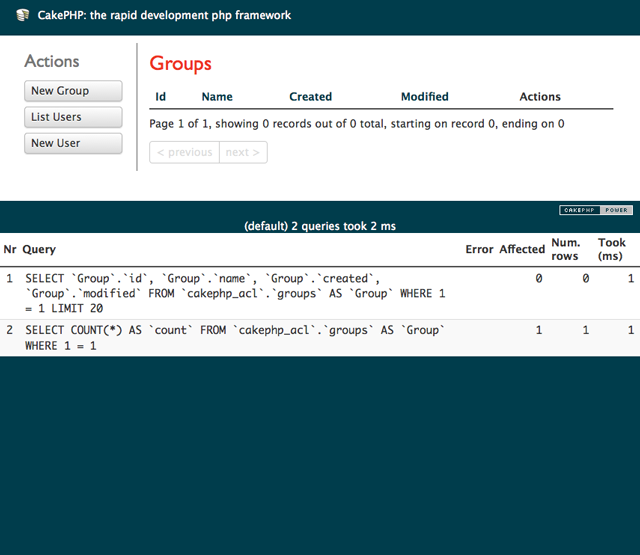Click the Affected column header

[521, 249]
